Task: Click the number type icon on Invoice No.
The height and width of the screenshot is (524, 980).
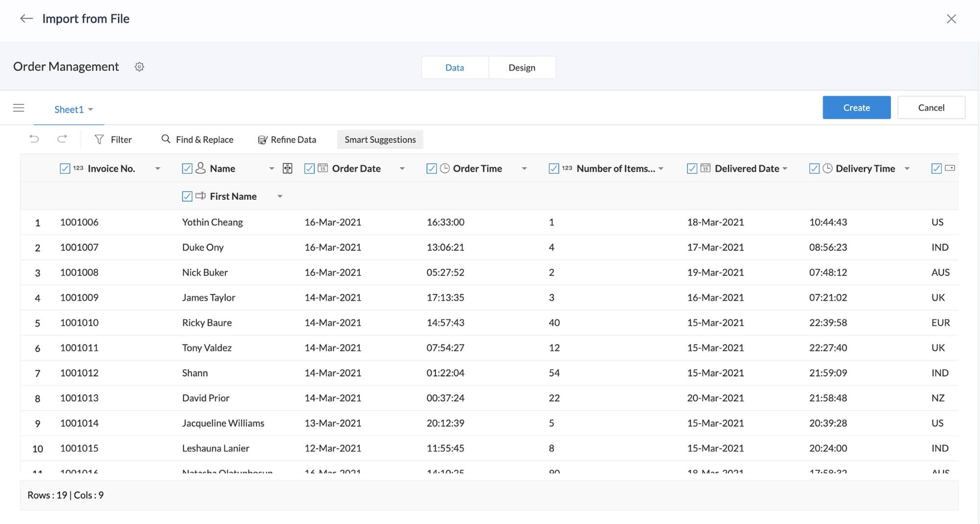Action: pos(78,168)
